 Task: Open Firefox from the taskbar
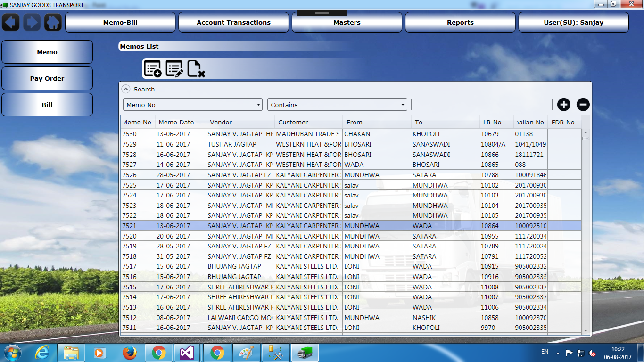point(129,353)
